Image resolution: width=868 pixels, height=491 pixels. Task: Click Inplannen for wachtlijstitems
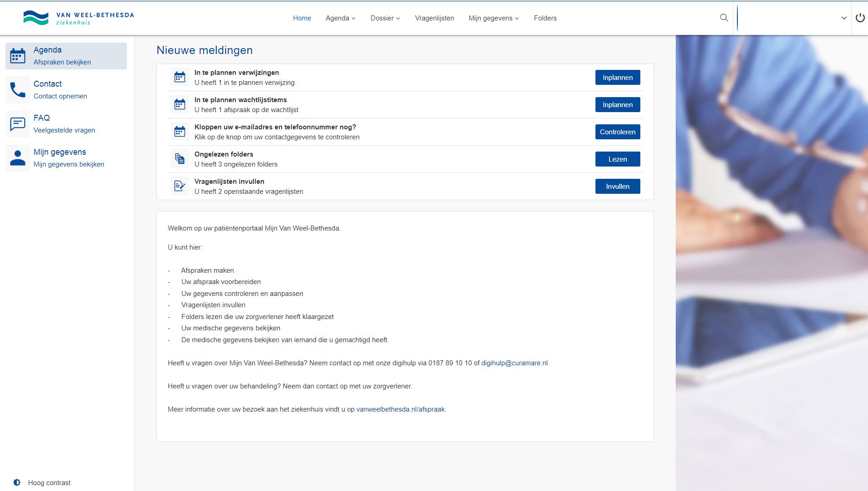618,105
